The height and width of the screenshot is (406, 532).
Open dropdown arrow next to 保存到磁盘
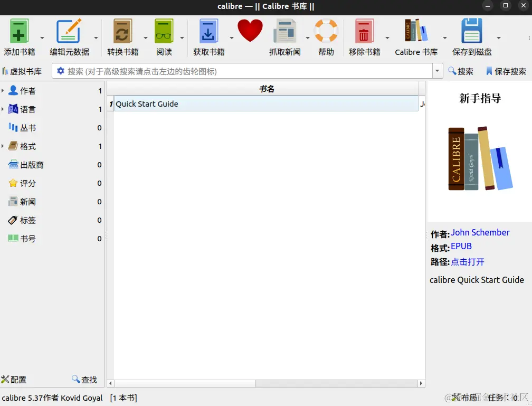tap(499, 37)
